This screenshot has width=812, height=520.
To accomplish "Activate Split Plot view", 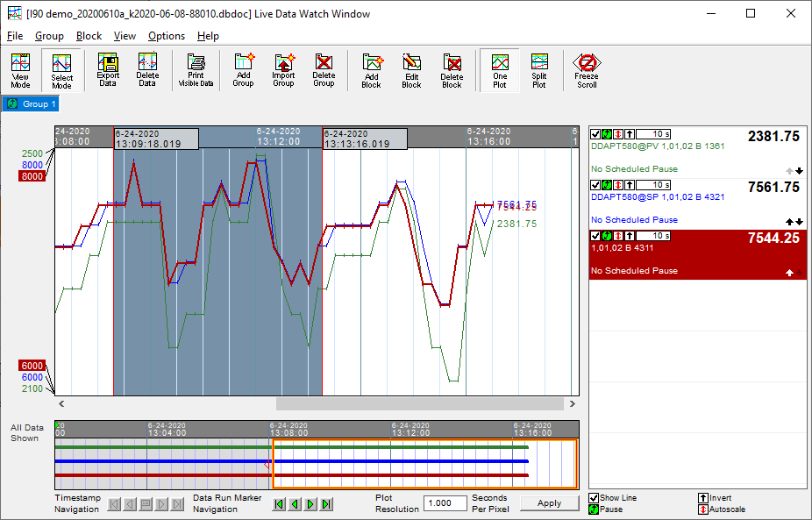I will [539, 70].
